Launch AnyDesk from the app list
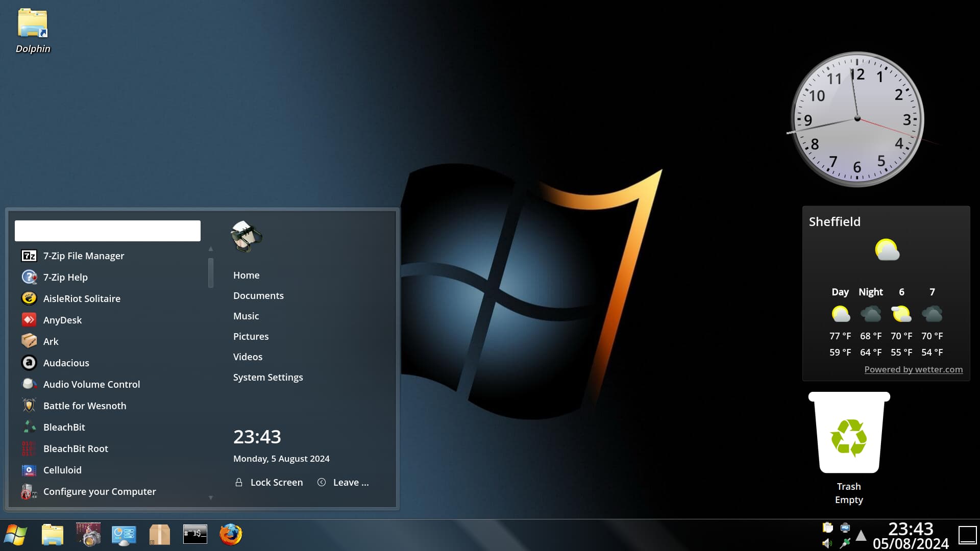The height and width of the screenshot is (551, 980). (110, 320)
